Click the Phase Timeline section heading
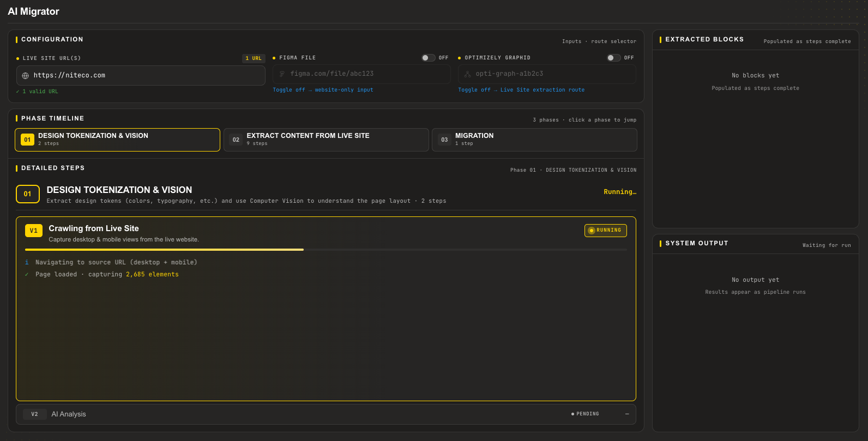 pyautogui.click(x=53, y=118)
